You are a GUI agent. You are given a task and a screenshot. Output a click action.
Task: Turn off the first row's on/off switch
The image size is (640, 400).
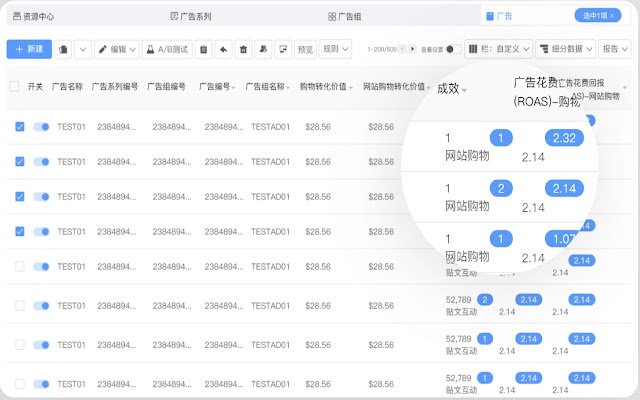coord(41,127)
